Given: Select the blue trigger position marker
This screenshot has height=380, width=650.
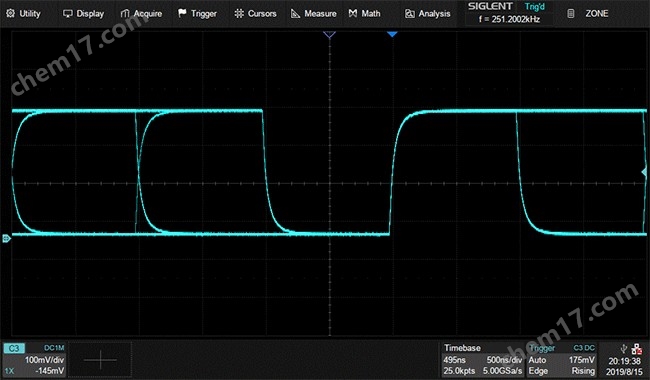Looking at the screenshot, I should pos(392,34).
